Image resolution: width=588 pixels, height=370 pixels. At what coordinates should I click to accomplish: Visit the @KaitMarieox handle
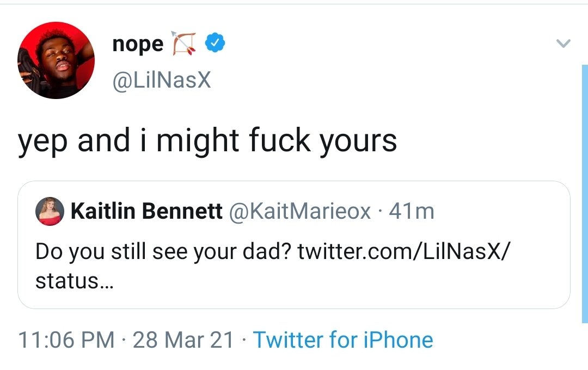(x=301, y=211)
